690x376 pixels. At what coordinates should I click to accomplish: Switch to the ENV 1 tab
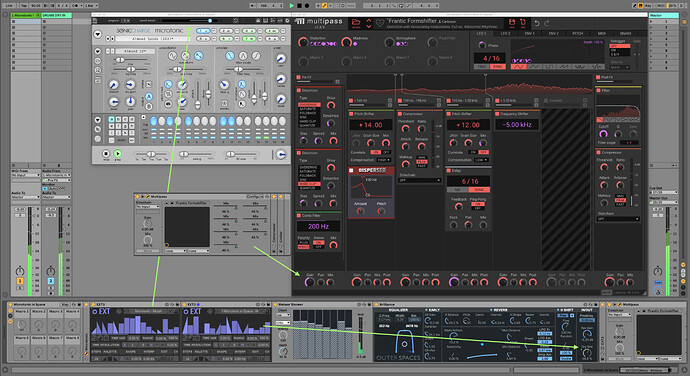coord(529,33)
